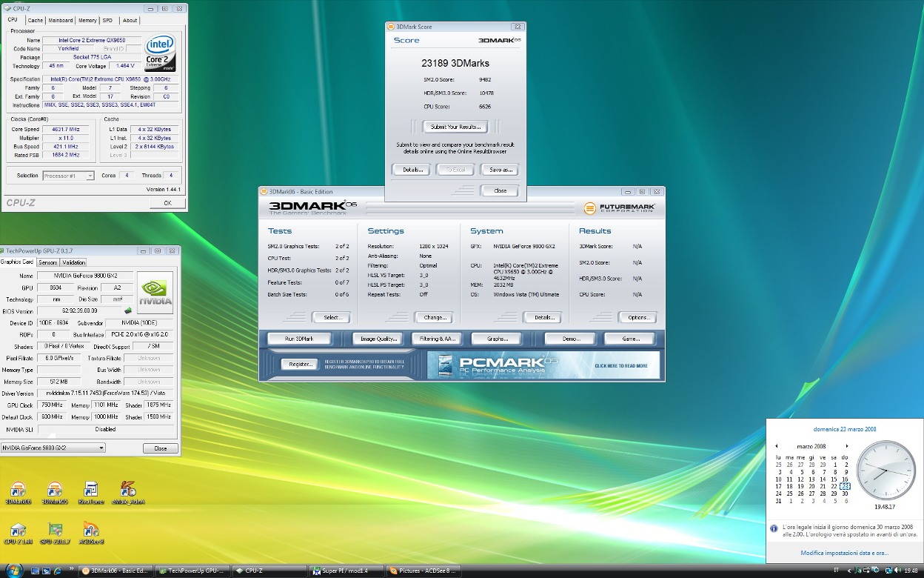The image size is (924, 578).
Task: Click Options under Results in 3DMark06
Action: (x=638, y=317)
